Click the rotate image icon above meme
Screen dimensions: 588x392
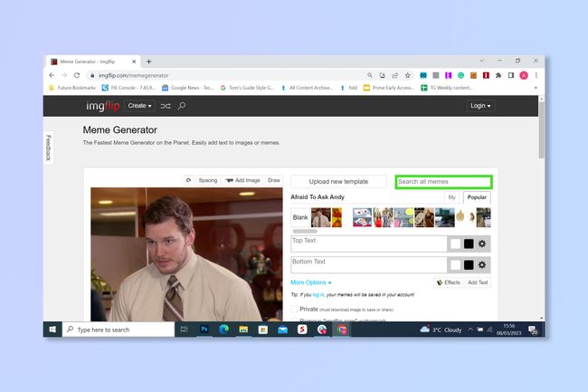189,180
